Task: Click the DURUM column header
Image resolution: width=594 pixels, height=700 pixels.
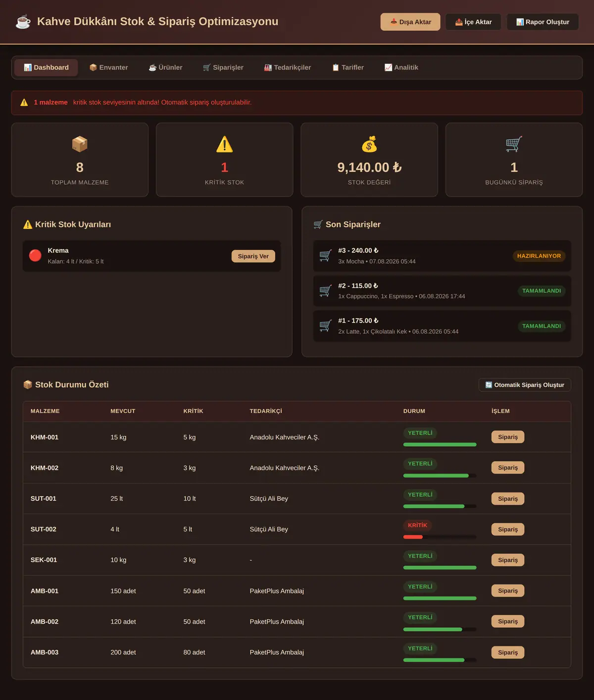Action: point(414,411)
